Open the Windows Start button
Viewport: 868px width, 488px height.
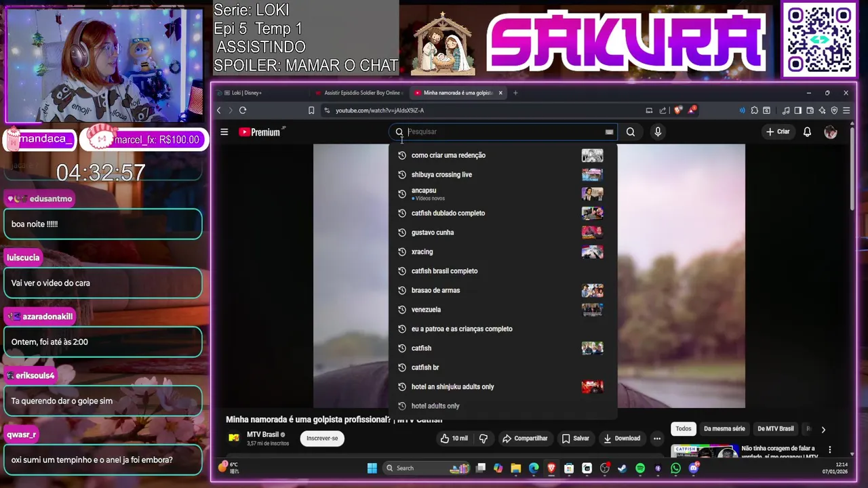click(372, 468)
